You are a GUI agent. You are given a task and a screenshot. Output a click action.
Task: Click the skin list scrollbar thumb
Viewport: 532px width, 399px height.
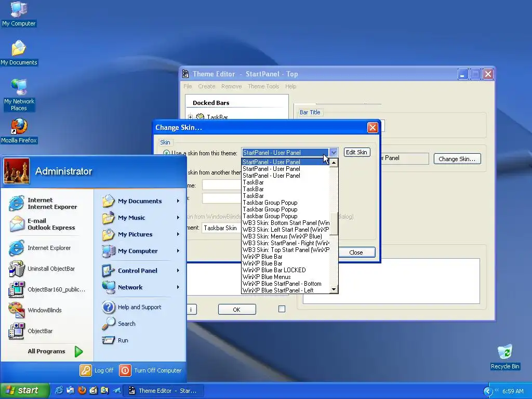coord(334,223)
